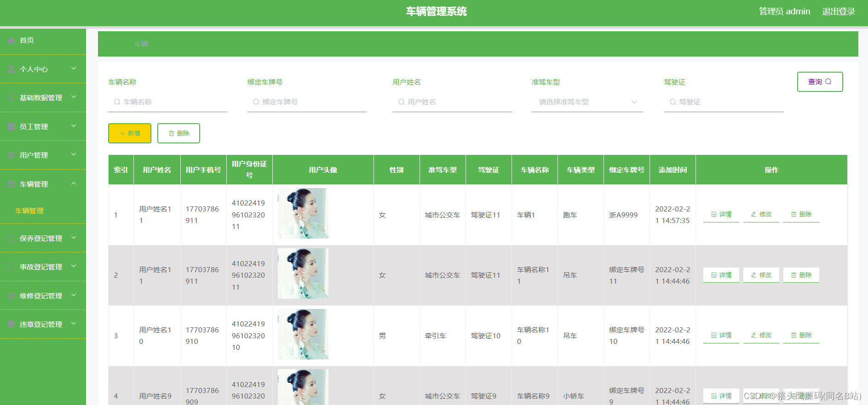Click 删除 for row index 2

click(801, 275)
